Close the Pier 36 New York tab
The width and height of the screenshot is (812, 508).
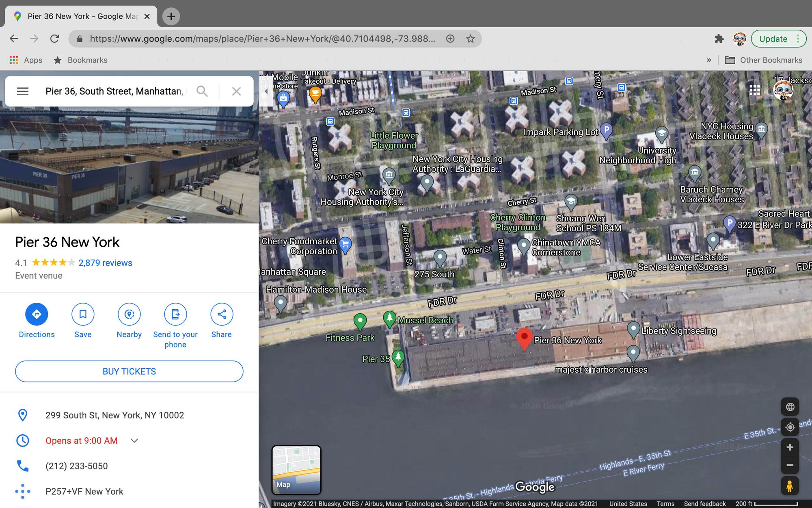(x=147, y=16)
